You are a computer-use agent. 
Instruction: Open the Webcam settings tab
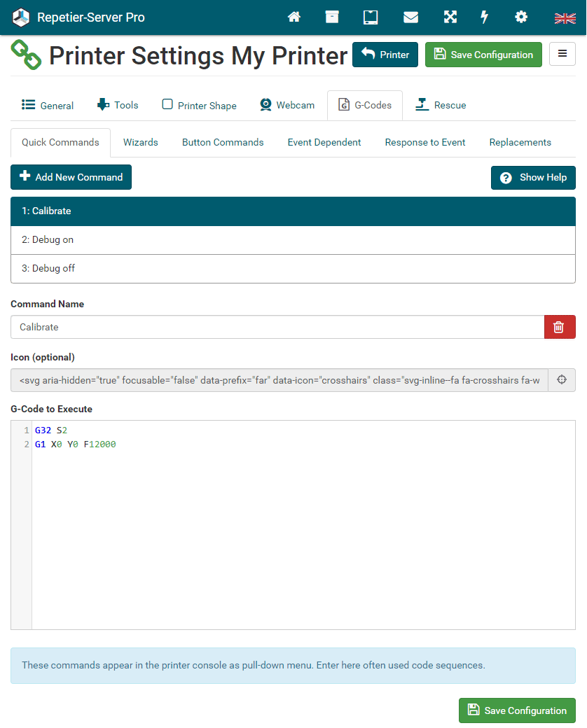(x=286, y=106)
